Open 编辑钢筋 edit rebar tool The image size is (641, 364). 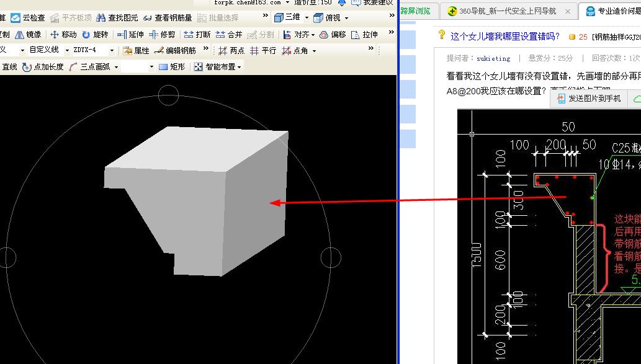click(x=175, y=50)
